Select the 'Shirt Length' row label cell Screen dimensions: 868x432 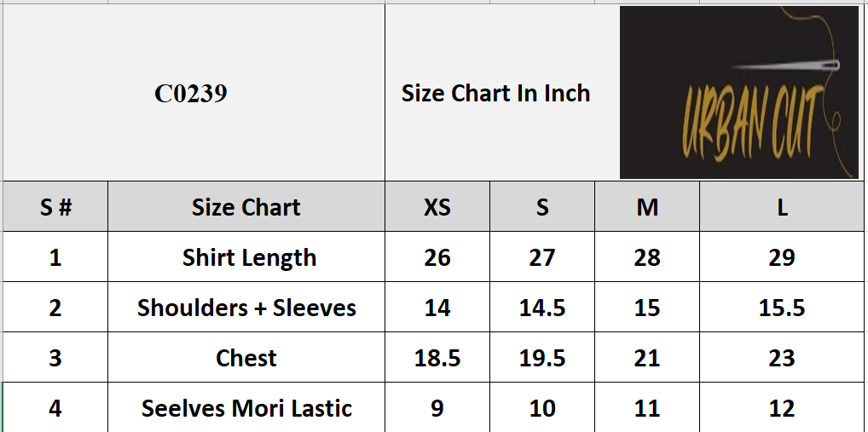[x=249, y=257]
